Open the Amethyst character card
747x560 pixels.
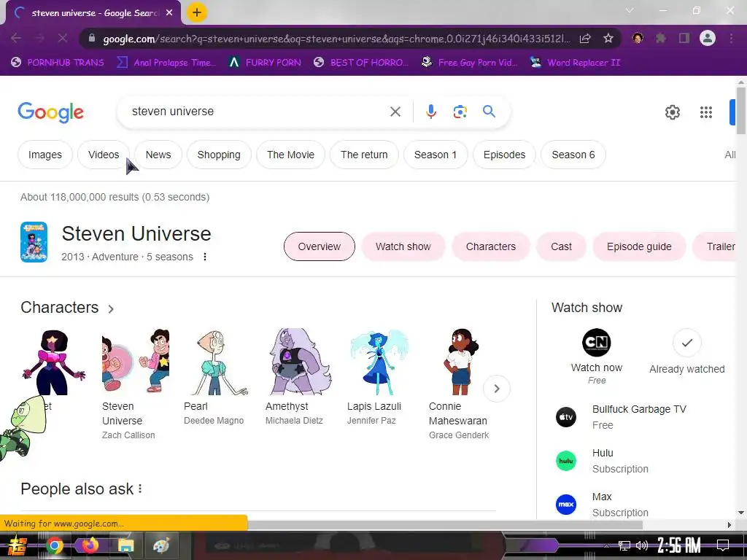(298, 377)
